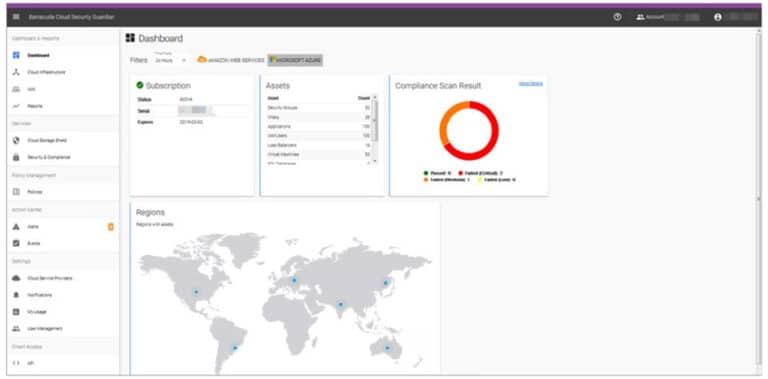The image size is (768, 379).
Task: Click the Dashboard sidebar icon
Action: [x=16, y=55]
